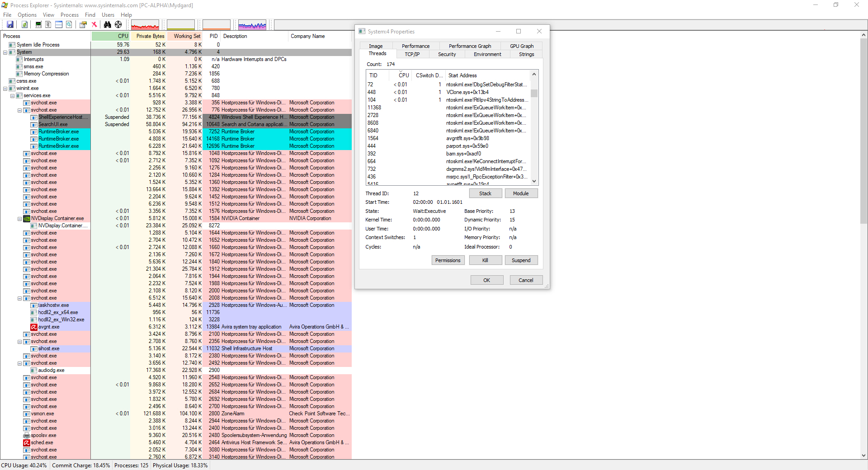Collapse the wininit.exe tree node

pos(5,88)
